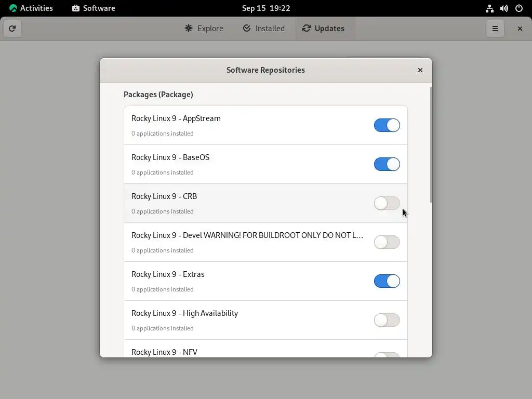Turn off the Rocky Linux 9 - Extras repository
532x399 pixels.
pos(387,281)
